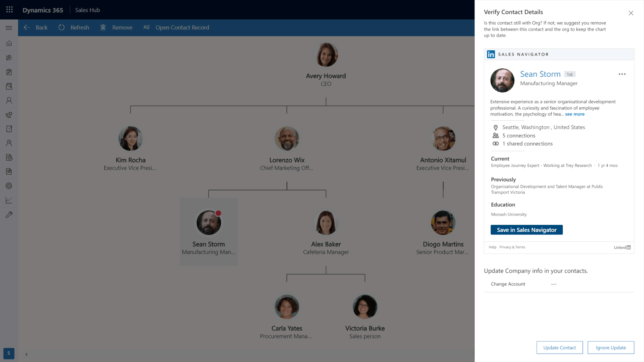Click the Contacts person icon in sidebar
The width and height of the screenshot is (644, 362).
click(9, 100)
